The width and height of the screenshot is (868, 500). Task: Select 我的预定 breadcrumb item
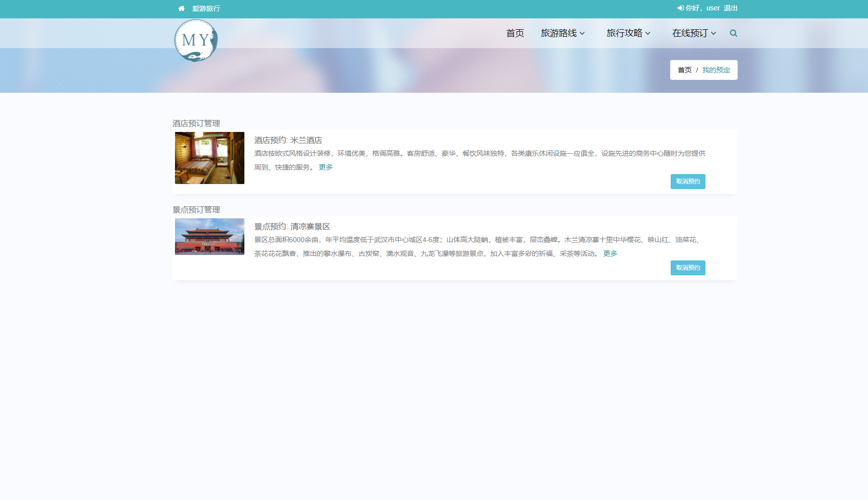click(715, 70)
